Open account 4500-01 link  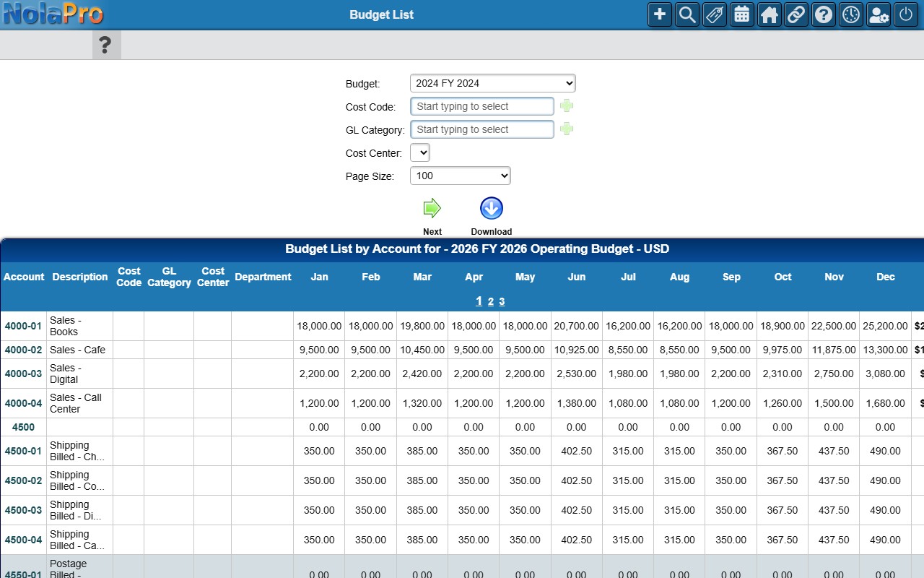pyautogui.click(x=23, y=451)
